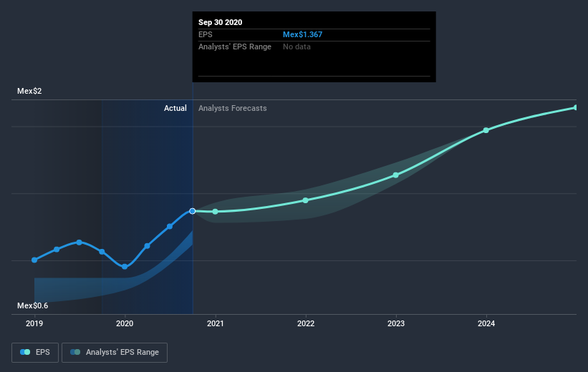Toggle the Analysts' EPS Range legend
Viewport: 588px width, 372px height.
coord(115,352)
